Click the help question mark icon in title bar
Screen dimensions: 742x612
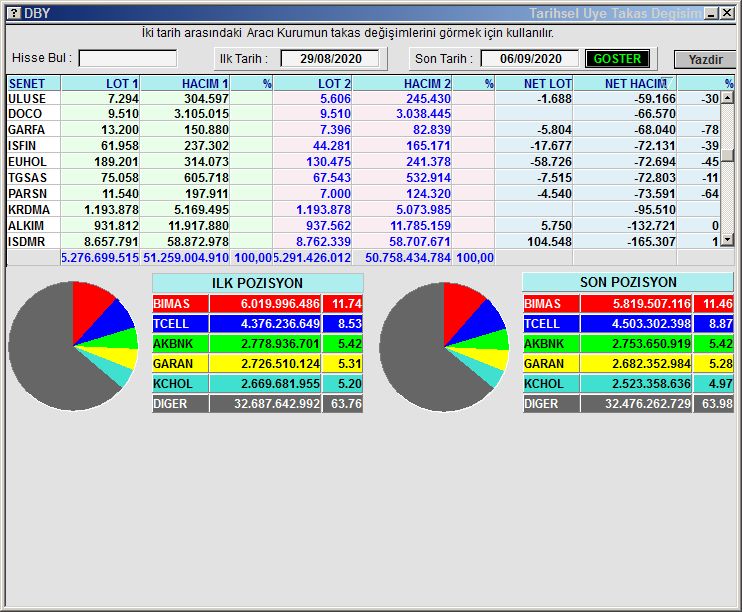click(14, 13)
